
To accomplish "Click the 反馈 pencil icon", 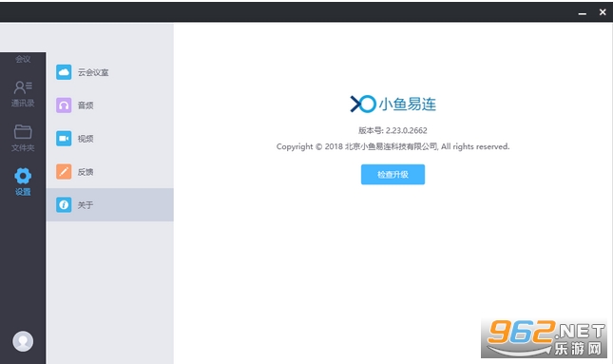I will pos(64,172).
